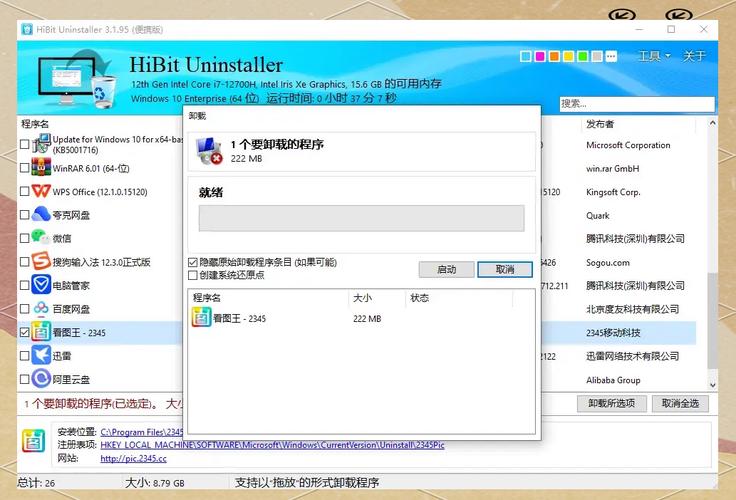Select the gray theme color swatch
Viewport: 736px width, 500px height.
click(x=597, y=56)
